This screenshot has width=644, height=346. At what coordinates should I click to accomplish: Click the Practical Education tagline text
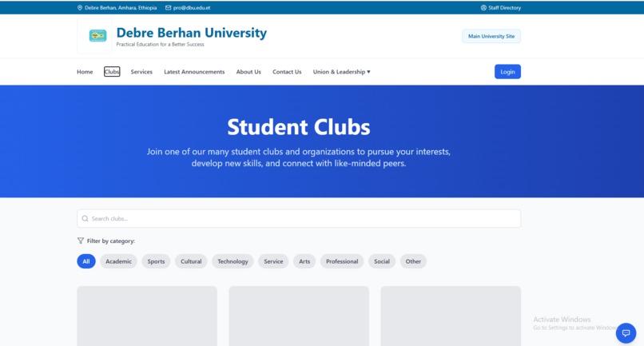click(160, 45)
